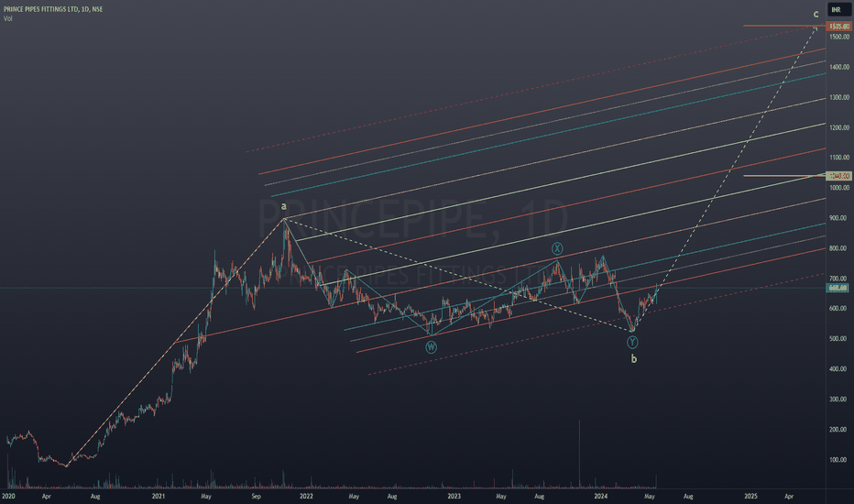Click the 1200.00 price axis label
The height and width of the screenshot is (504, 854).
tap(839, 127)
